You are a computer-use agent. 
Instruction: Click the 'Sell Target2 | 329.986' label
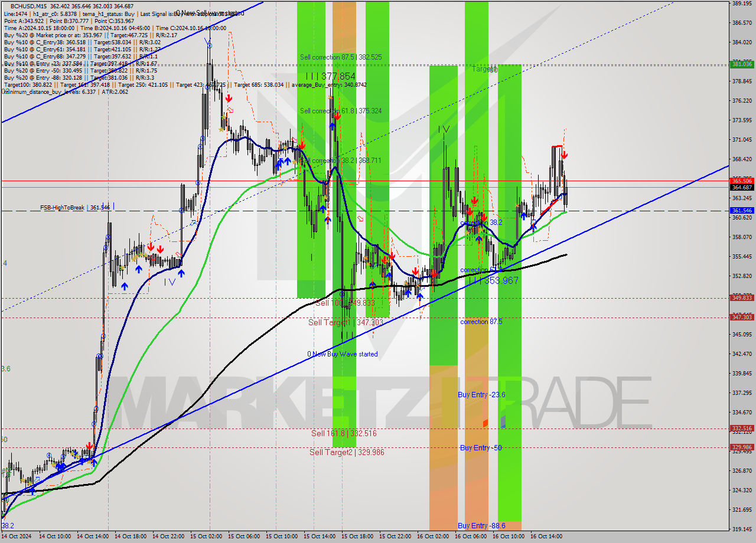[347, 452]
